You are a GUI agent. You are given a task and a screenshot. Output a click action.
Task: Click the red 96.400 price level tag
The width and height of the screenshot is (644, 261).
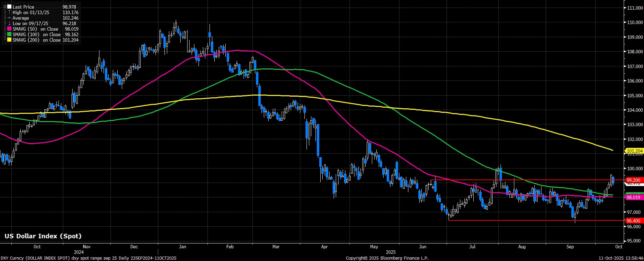(x=633, y=221)
